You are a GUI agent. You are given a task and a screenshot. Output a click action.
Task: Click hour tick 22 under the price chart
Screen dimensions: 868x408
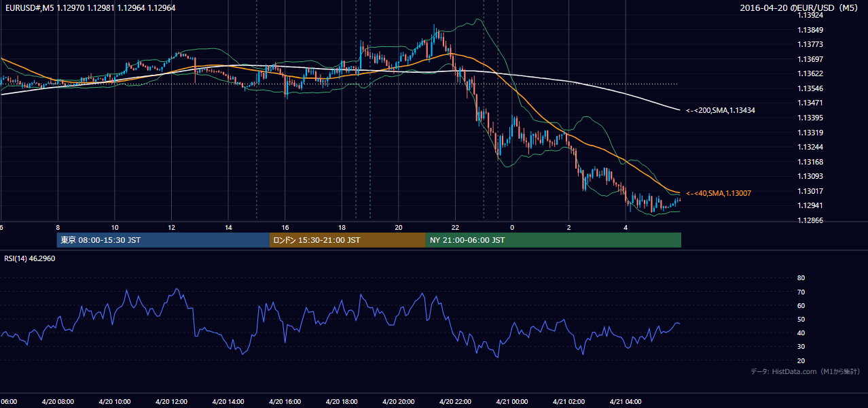pos(455,228)
